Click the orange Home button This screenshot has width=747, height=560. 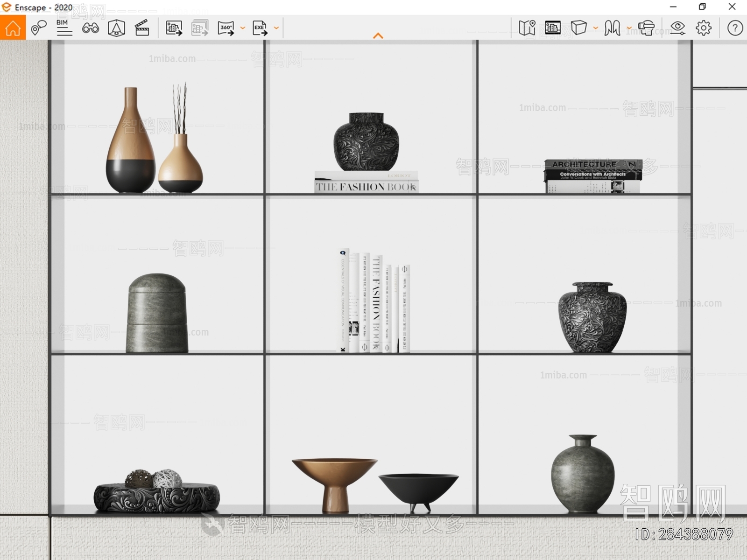13,28
